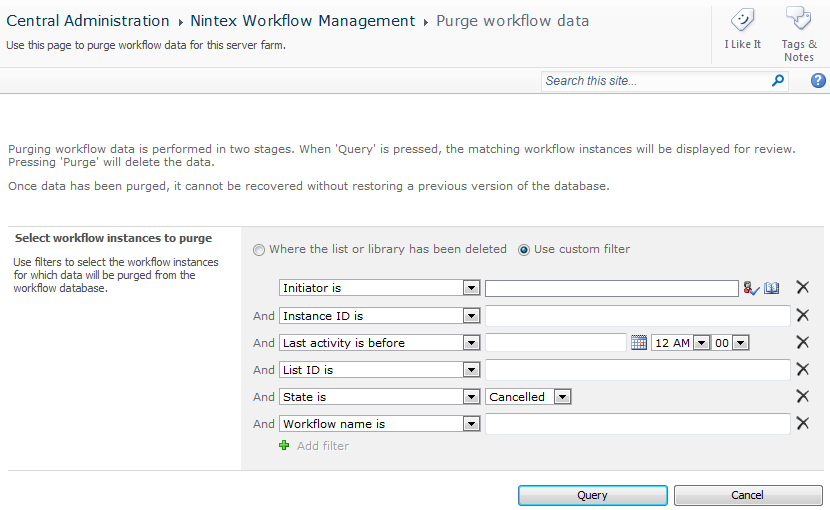The image size is (830, 510).
Task: Open the Cancelled state dropdown
Action: pyautogui.click(x=562, y=397)
